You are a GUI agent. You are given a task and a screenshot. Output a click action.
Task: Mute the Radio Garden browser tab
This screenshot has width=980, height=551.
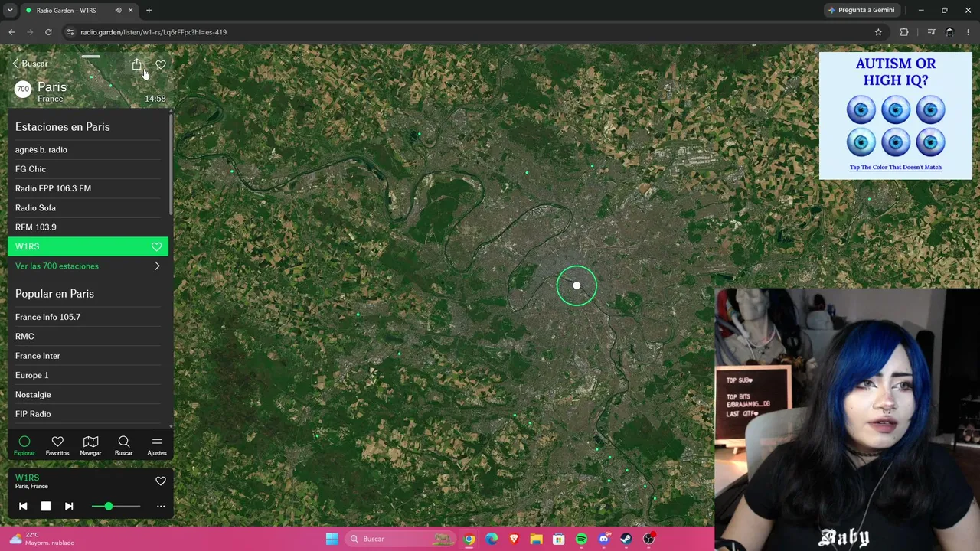pos(118,11)
